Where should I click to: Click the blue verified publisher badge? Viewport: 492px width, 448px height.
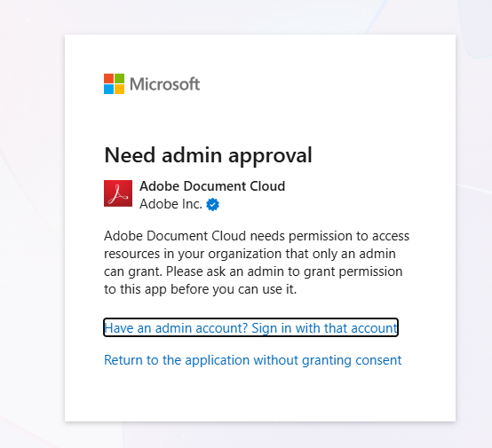tap(212, 204)
